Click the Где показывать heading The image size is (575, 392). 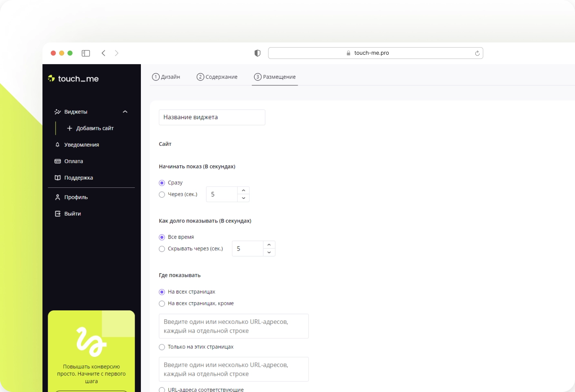point(180,275)
